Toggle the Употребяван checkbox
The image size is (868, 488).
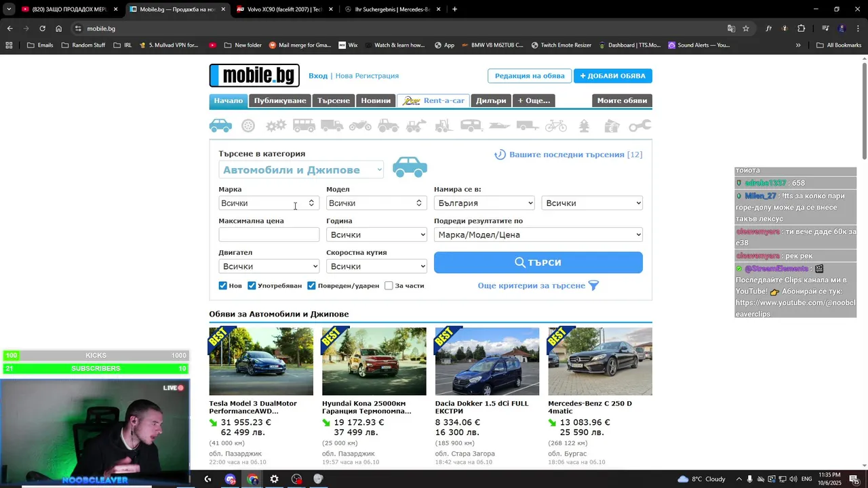pyautogui.click(x=252, y=285)
